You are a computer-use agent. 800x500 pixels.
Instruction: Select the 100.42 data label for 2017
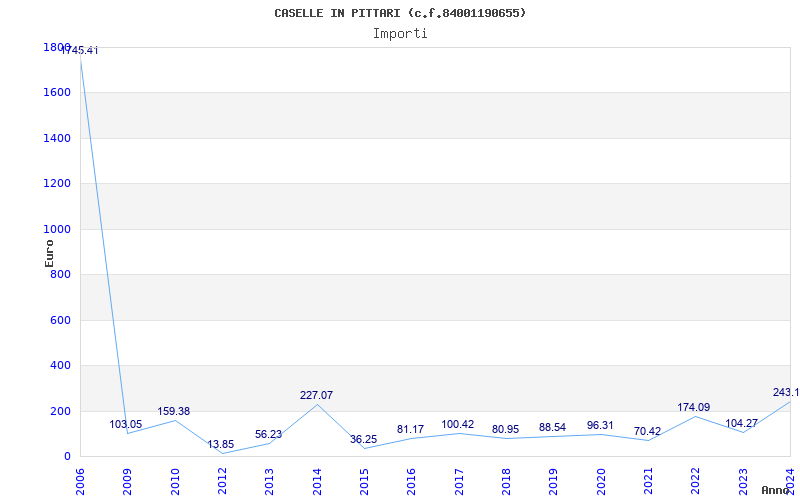pyautogui.click(x=458, y=424)
